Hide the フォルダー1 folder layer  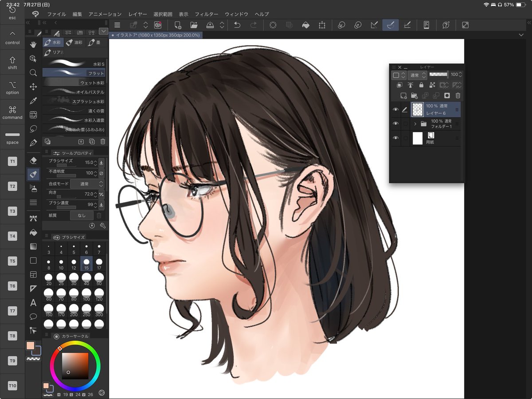(395, 124)
